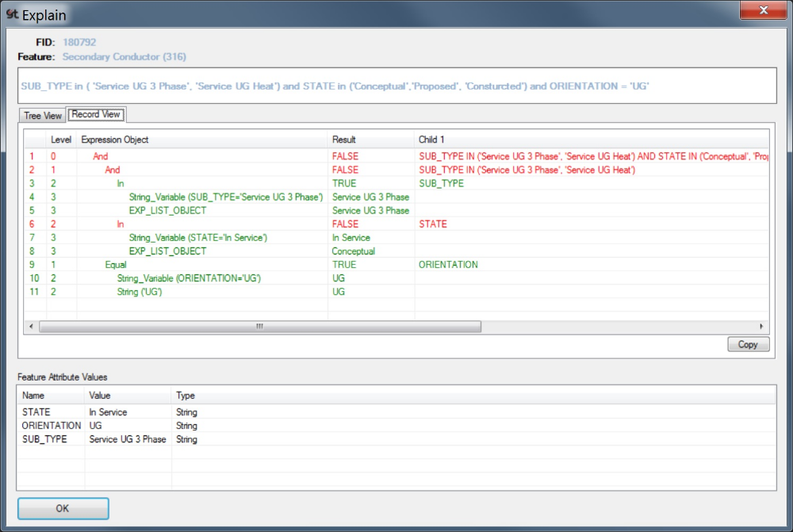This screenshot has height=532, width=793.
Task: Select row 2 level-1 And expression
Action: pos(396,170)
